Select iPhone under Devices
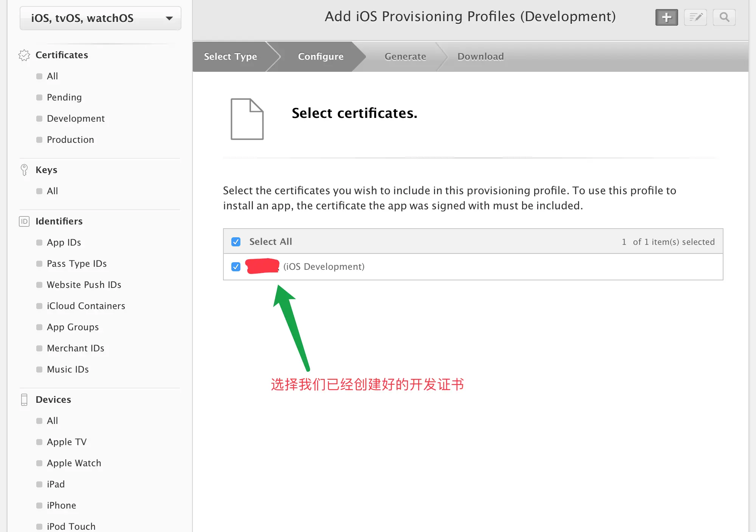756x532 pixels. (61, 506)
